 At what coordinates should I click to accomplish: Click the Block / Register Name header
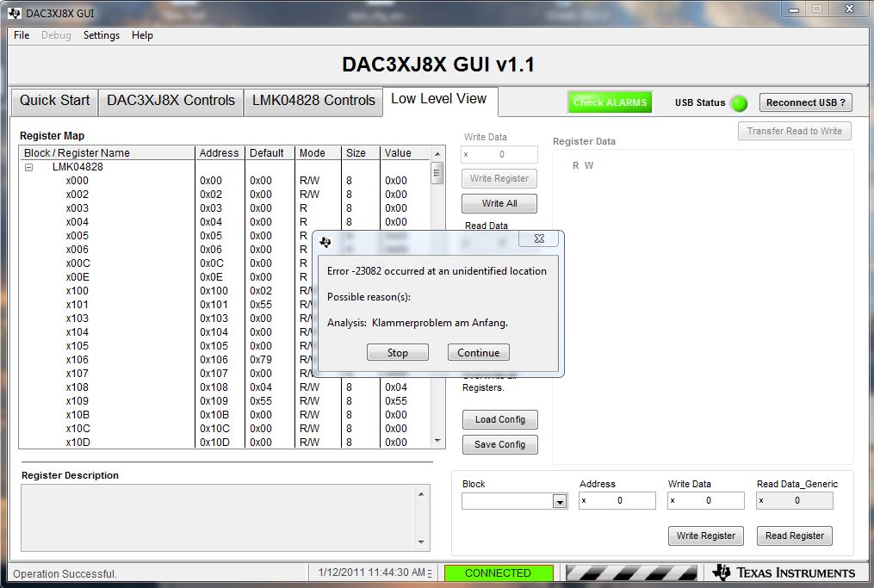tap(107, 152)
